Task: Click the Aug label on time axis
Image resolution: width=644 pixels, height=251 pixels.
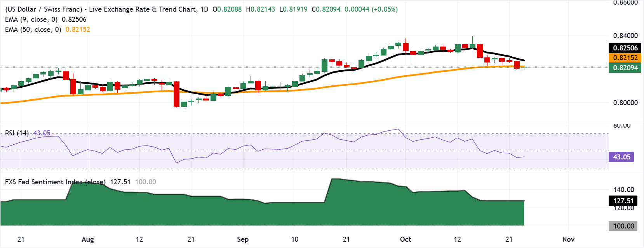Action: click(88, 239)
